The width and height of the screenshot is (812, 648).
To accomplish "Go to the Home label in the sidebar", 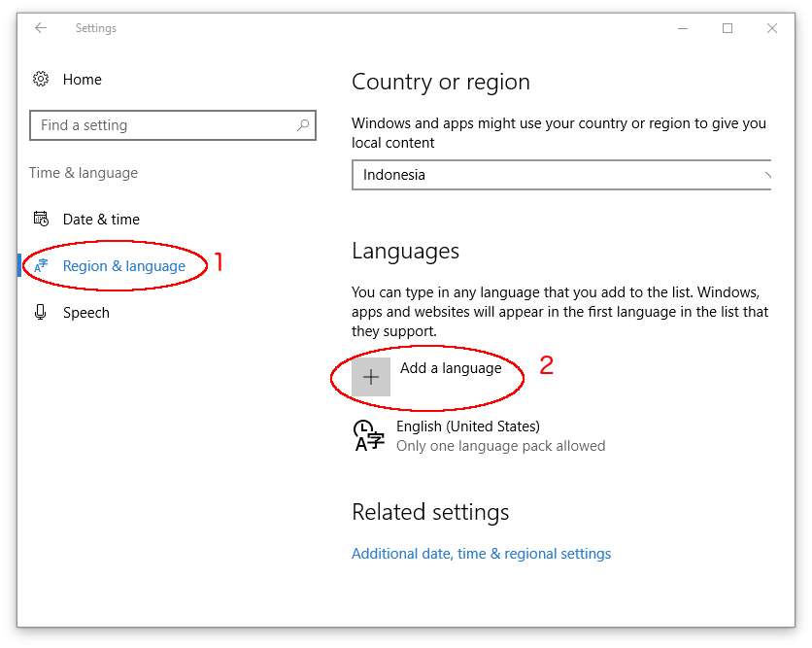I will (x=83, y=80).
